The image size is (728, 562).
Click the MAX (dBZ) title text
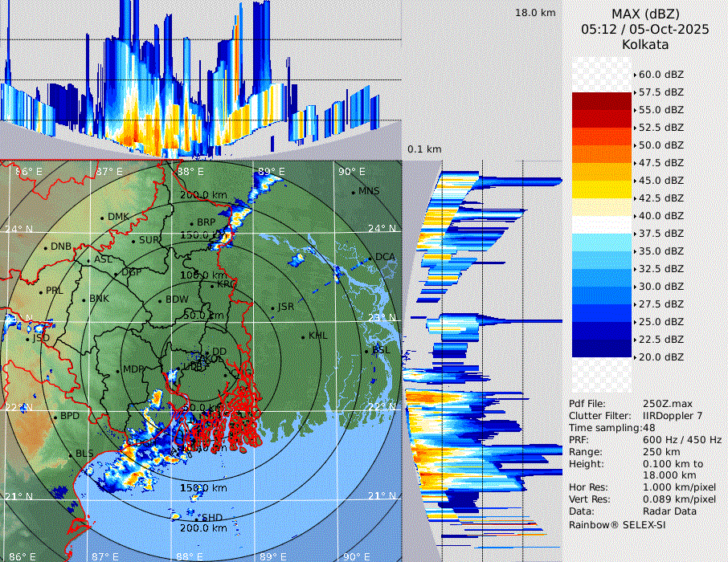point(644,14)
